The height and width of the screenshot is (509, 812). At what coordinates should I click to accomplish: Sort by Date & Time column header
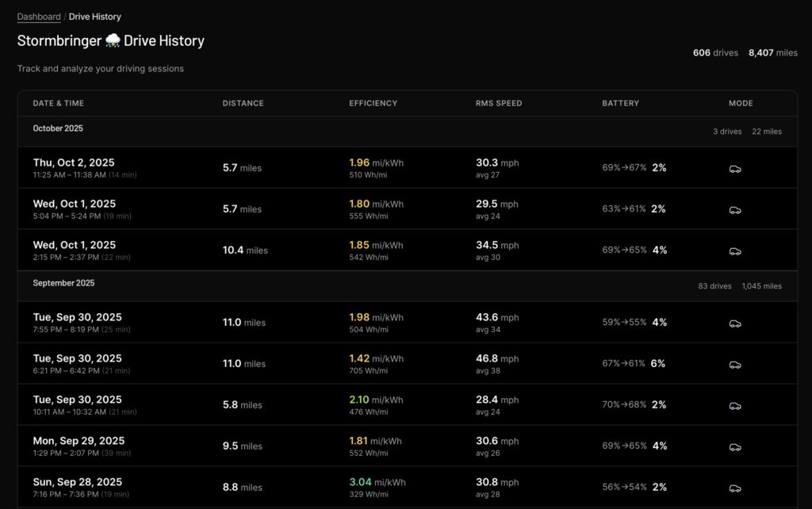click(58, 103)
